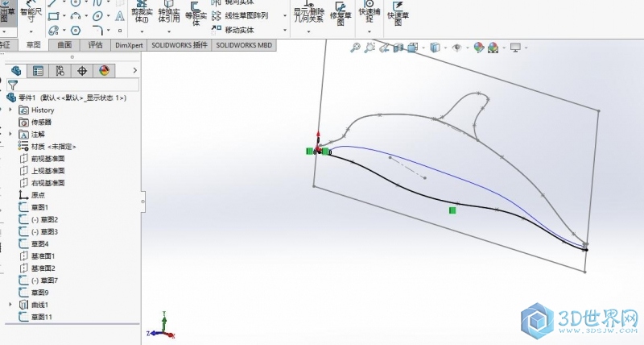Click View Orientation icon in view toolbar
The width and height of the screenshot is (644, 345).
(x=412, y=48)
